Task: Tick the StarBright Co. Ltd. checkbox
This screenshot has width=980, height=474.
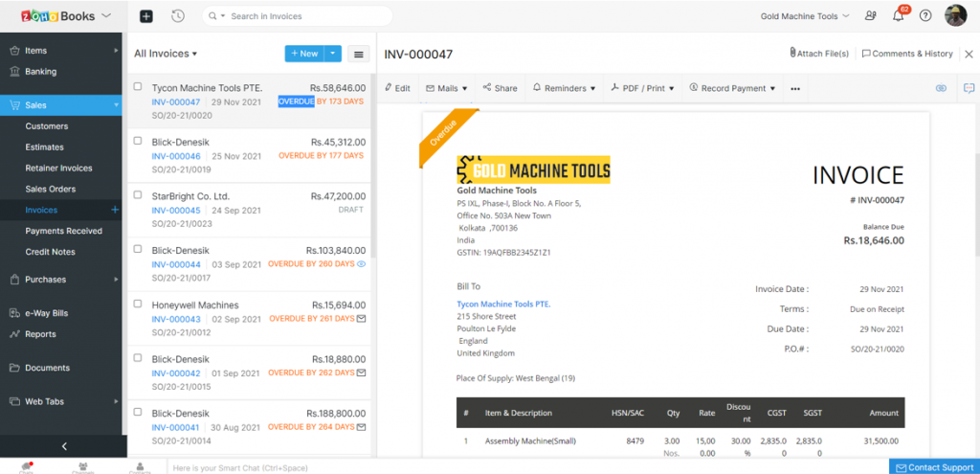Action: click(138, 195)
